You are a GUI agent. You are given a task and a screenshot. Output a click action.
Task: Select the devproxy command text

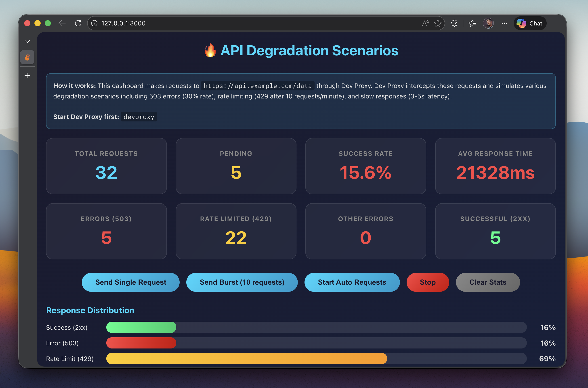coord(139,117)
